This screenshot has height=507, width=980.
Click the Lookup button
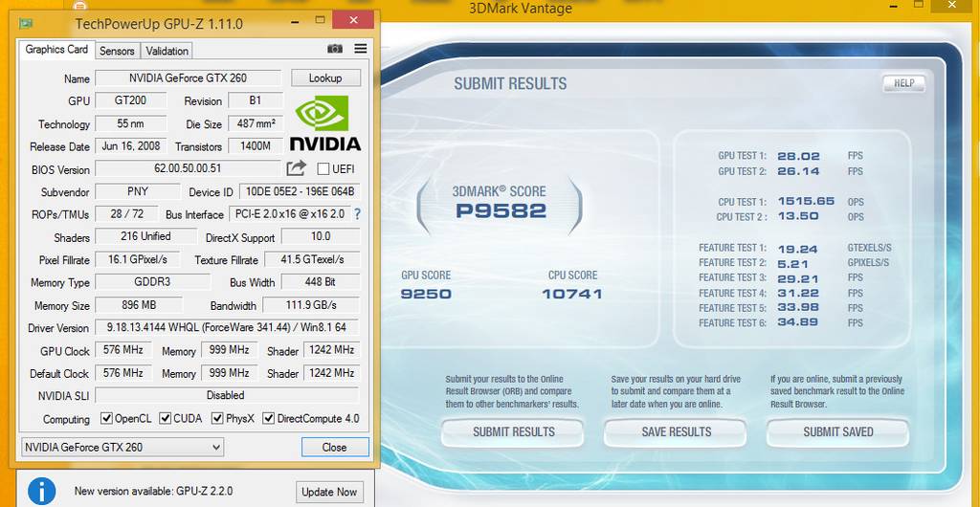tap(325, 78)
